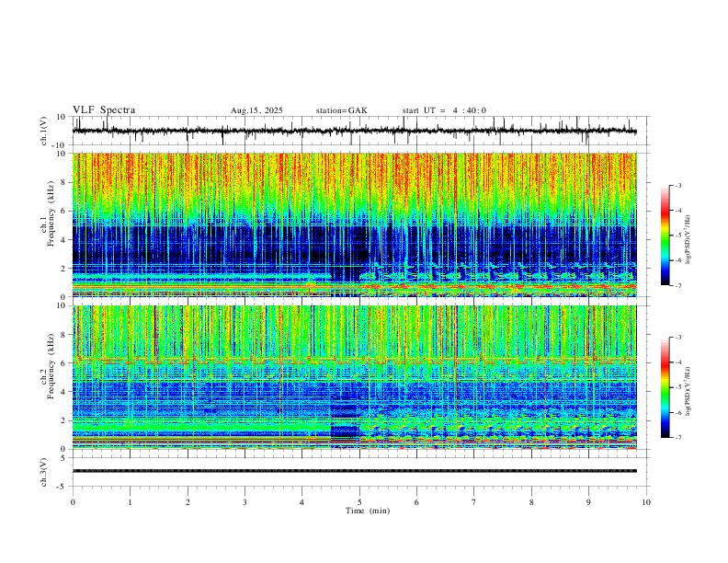Click the "Time (min)" axis label
This screenshot has height=563, width=728.
coord(368,511)
